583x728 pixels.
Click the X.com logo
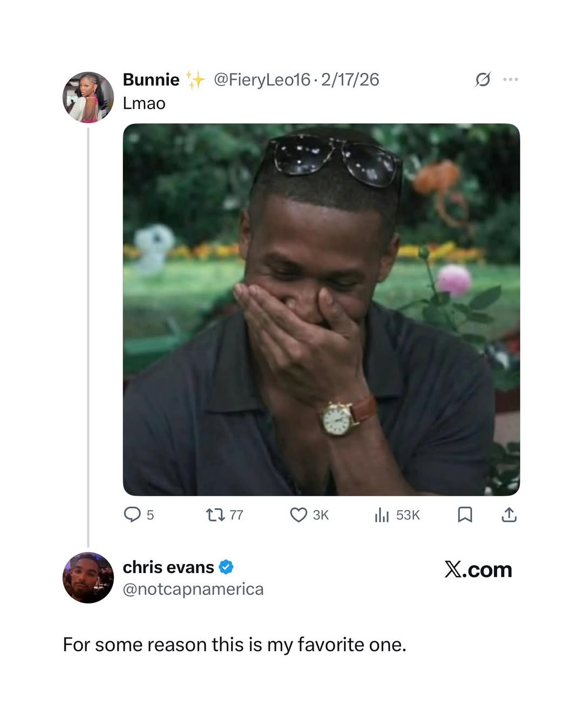click(x=478, y=569)
